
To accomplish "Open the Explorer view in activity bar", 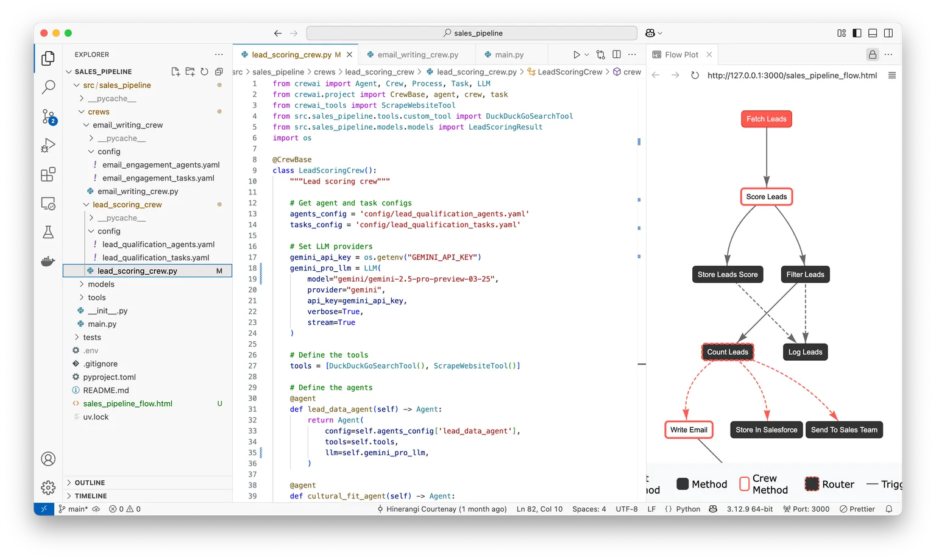I will click(48, 58).
